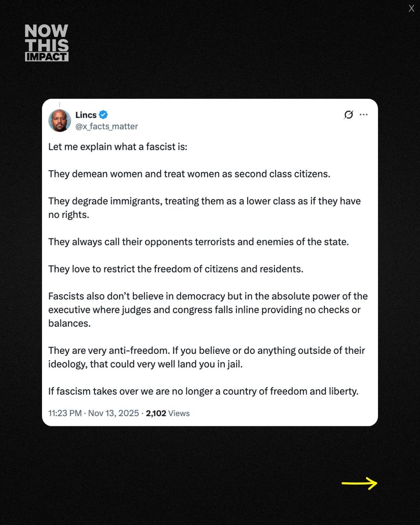The height and width of the screenshot is (525, 420).
Task: Click the 11:23 PM timestamp
Action: (65, 413)
